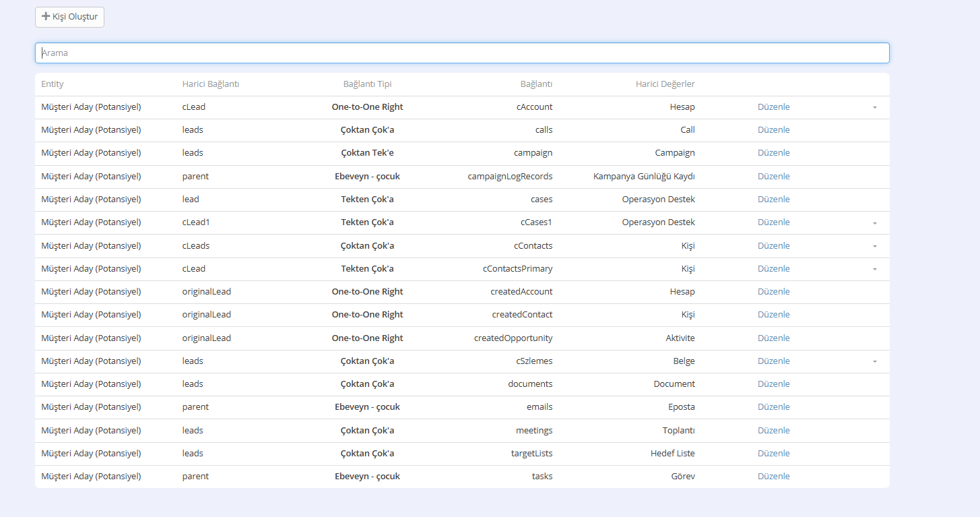Click Düzenle on the createdOpportunity row
This screenshot has height=517, width=980.
coord(773,338)
